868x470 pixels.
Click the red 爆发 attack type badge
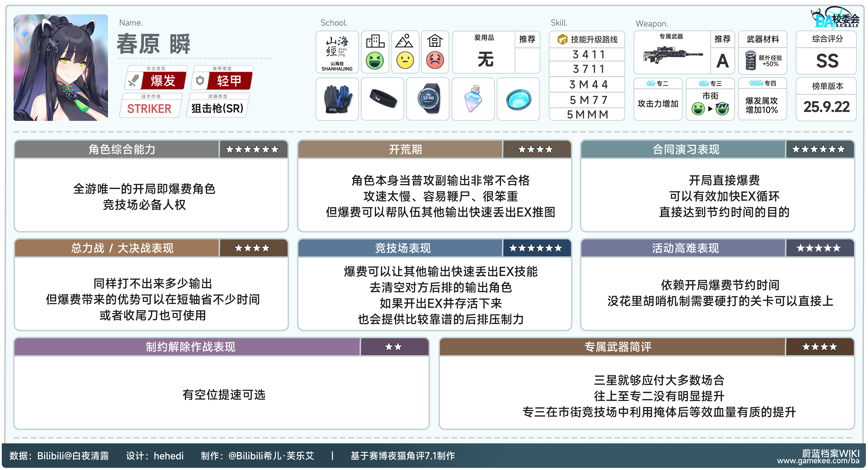coord(163,81)
